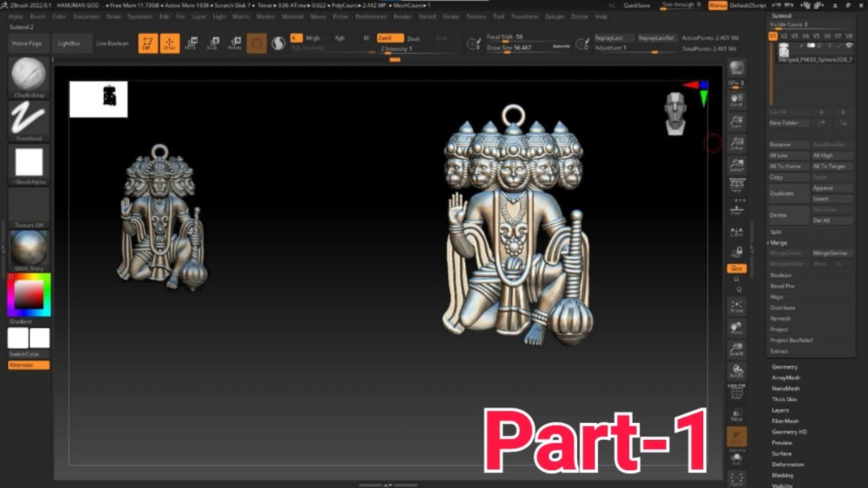Expand the FiberMesh subpalette

tap(785, 421)
